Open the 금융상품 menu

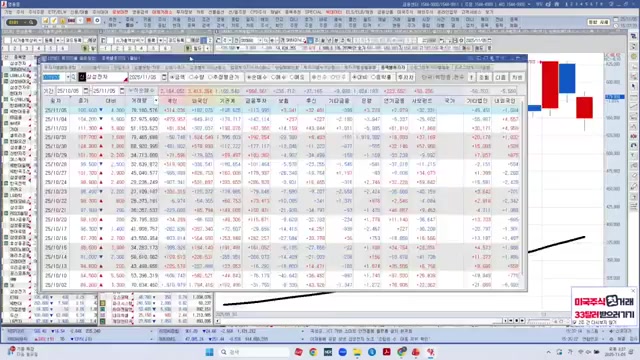385,12
